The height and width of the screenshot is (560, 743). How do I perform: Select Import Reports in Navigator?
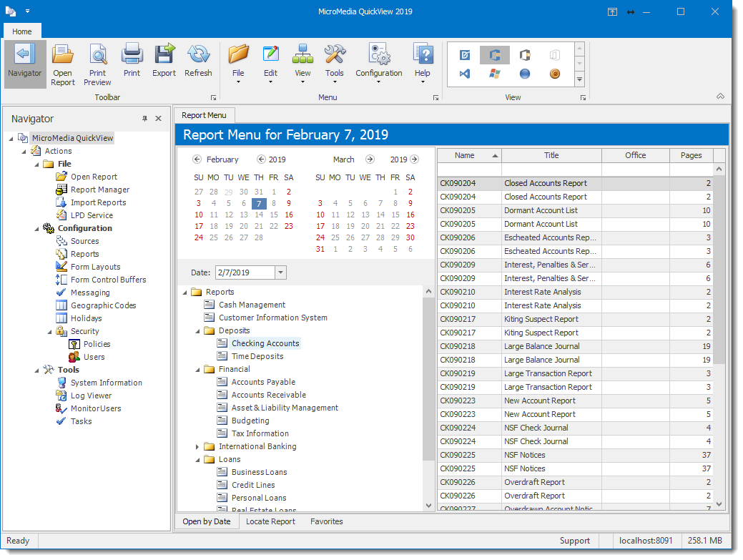point(98,202)
